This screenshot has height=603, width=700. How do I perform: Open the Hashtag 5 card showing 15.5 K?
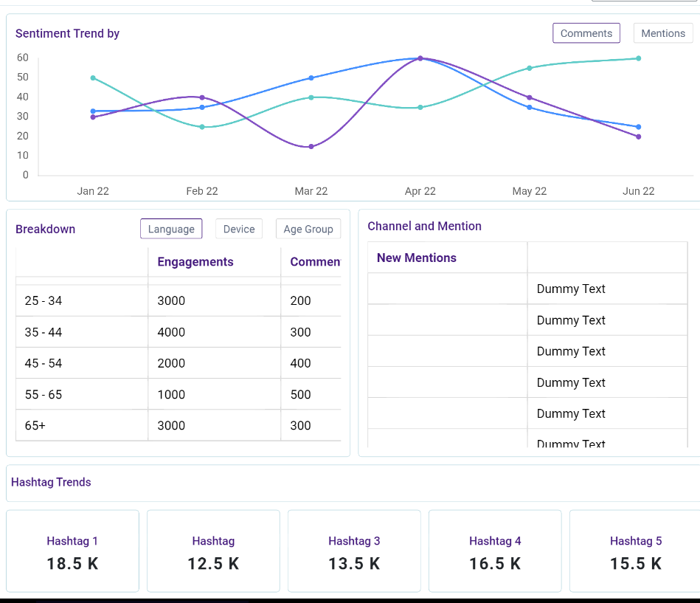pos(635,551)
